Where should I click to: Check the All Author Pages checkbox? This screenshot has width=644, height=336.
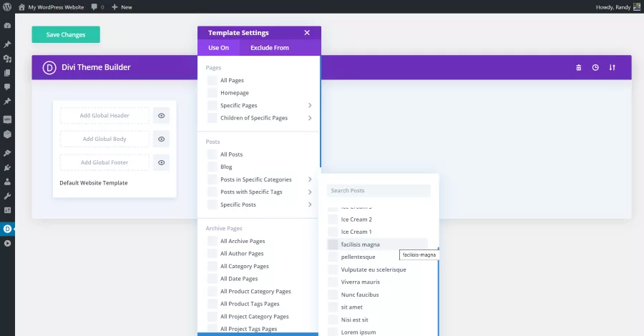point(212,254)
